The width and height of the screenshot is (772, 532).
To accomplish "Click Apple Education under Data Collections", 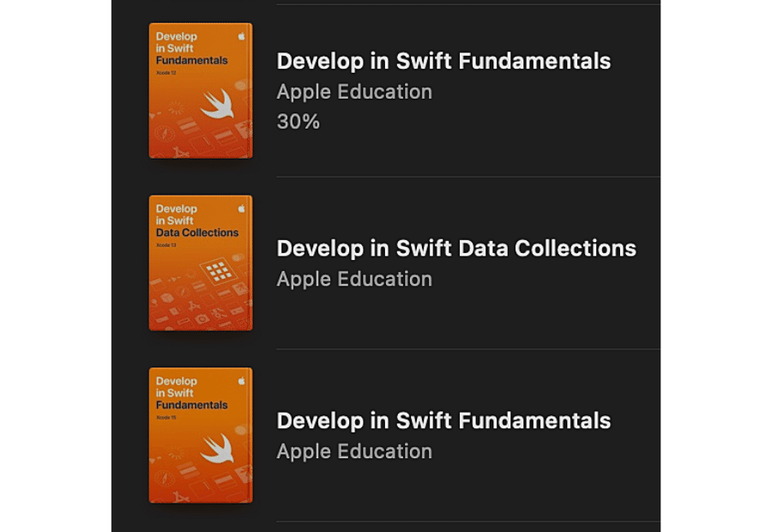I will (x=354, y=279).
